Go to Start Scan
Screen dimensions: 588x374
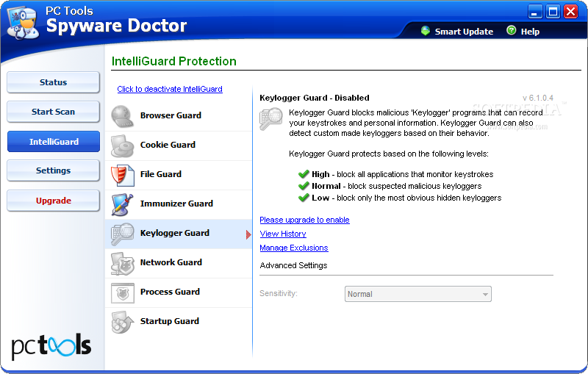53,112
